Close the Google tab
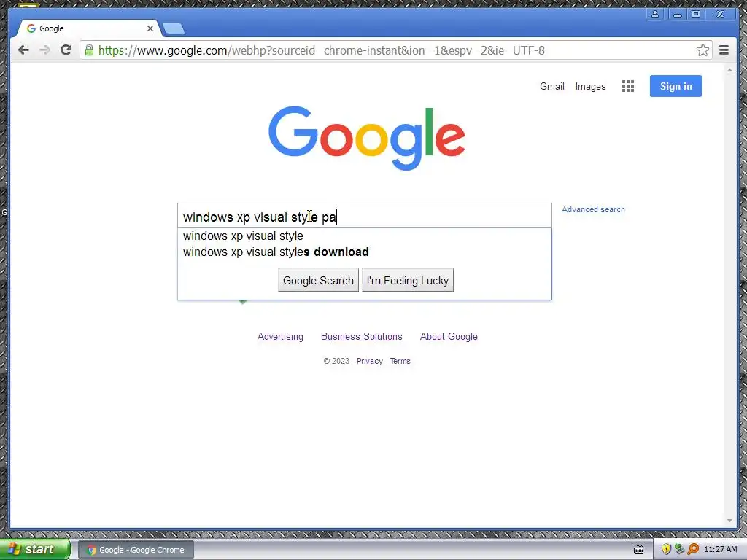This screenshot has width=747, height=560. pyautogui.click(x=150, y=28)
